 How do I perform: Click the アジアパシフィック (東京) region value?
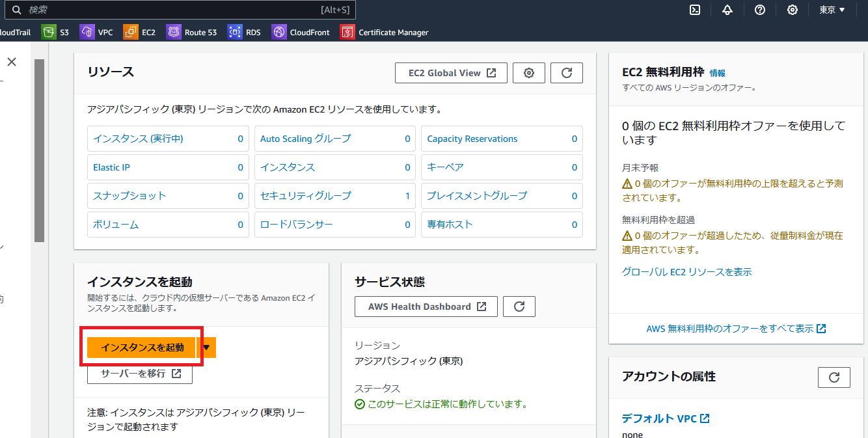(409, 361)
